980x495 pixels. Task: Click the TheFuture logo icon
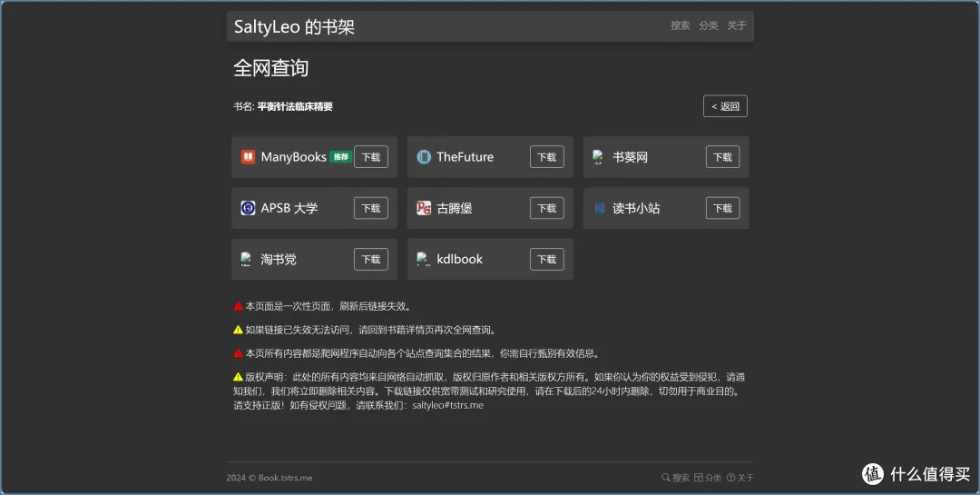click(424, 156)
